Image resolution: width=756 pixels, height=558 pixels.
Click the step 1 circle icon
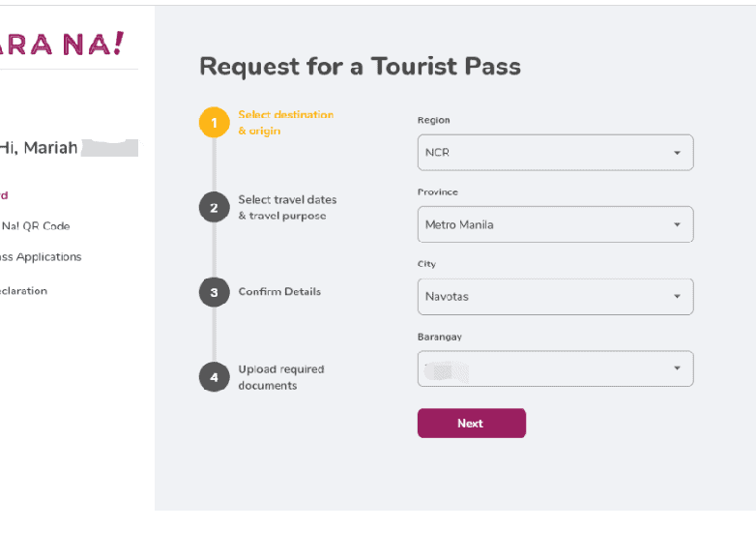coord(214,123)
